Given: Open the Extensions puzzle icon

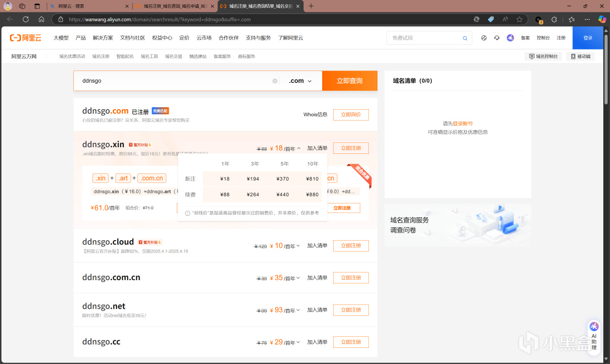Looking at the screenshot, I should [x=554, y=20].
